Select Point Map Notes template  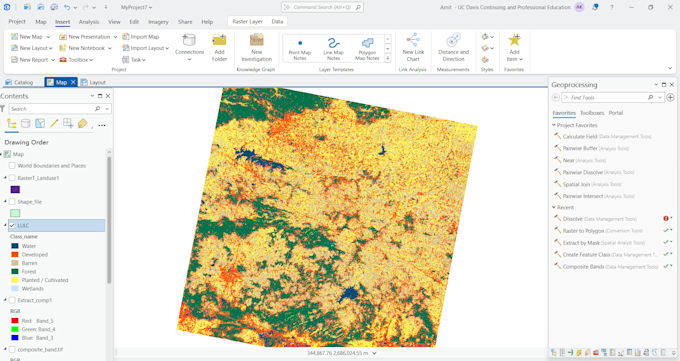click(x=300, y=49)
